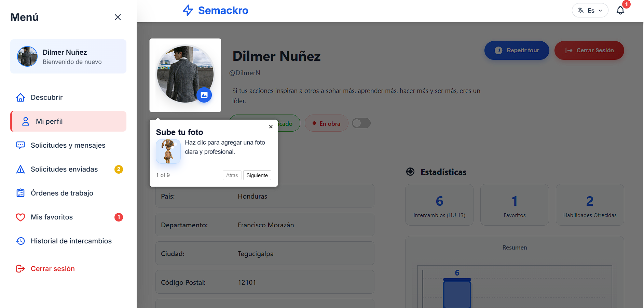Close the Sube tu foto tooltip
Screen dimensions: 644x308
pyautogui.click(x=271, y=127)
